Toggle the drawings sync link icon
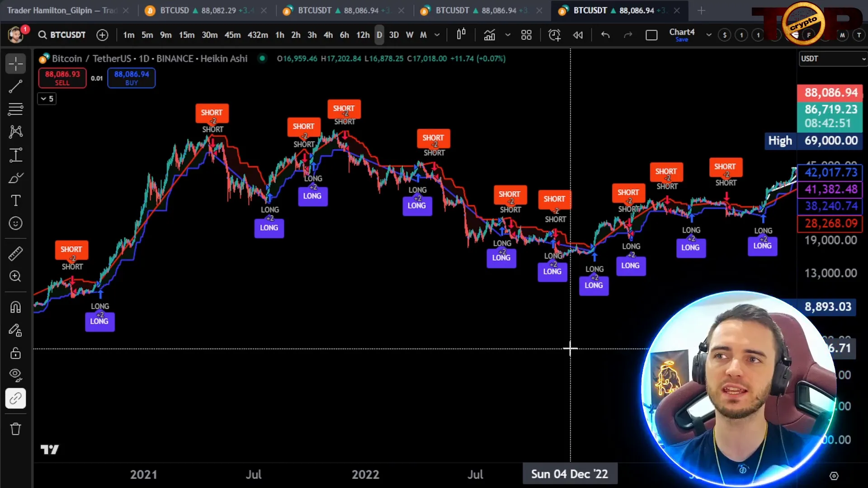Image resolution: width=868 pixels, height=488 pixels. click(x=15, y=398)
